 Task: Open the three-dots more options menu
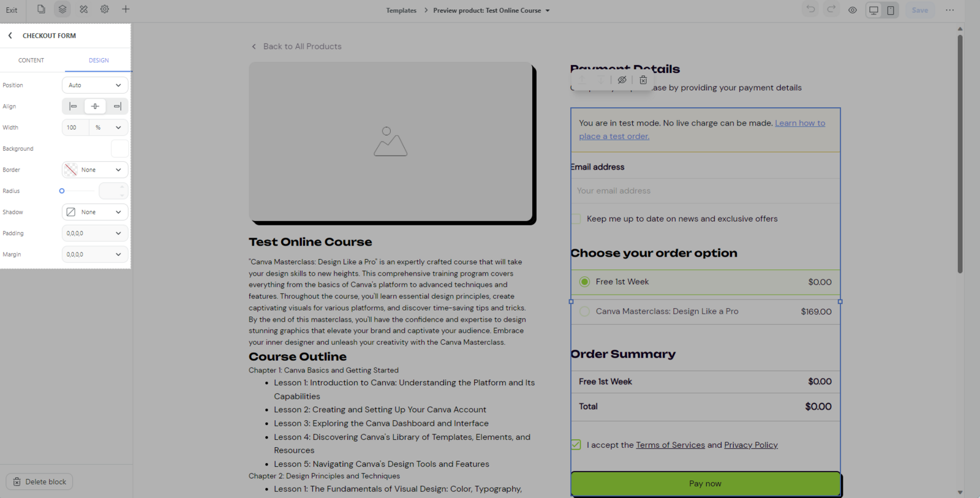pos(950,10)
